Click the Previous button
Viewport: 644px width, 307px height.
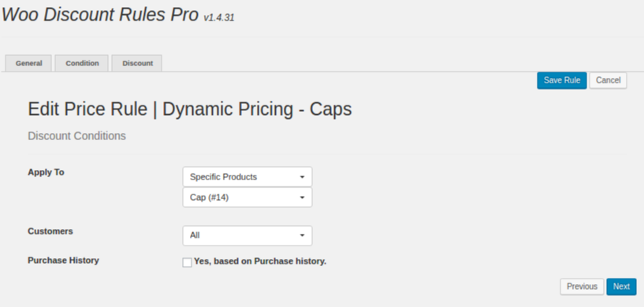(x=582, y=287)
